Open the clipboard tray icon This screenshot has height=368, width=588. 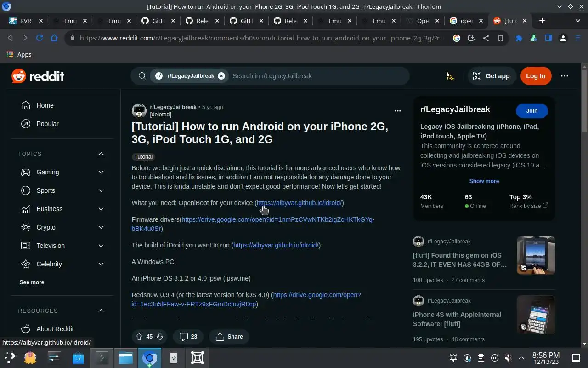tap(481, 358)
